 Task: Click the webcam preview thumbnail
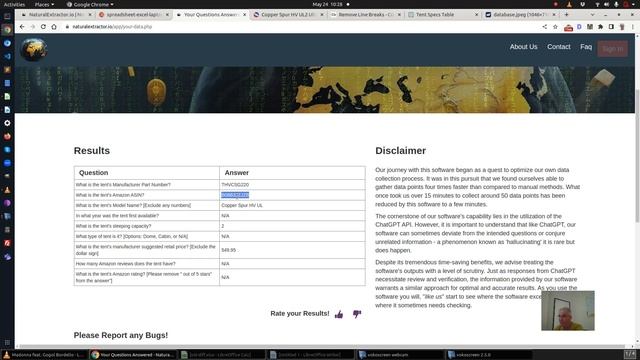pos(568,311)
